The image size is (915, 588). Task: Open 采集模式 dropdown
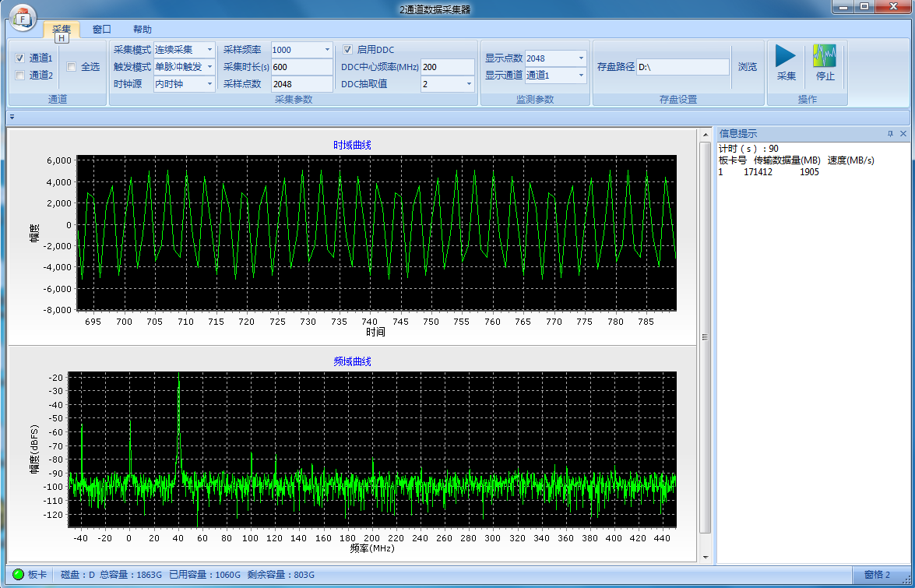[210, 50]
